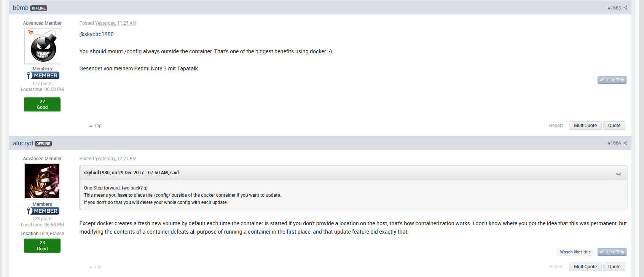Open the #1664 post permalink
This screenshot has width=644, height=277.
point(614,143)
